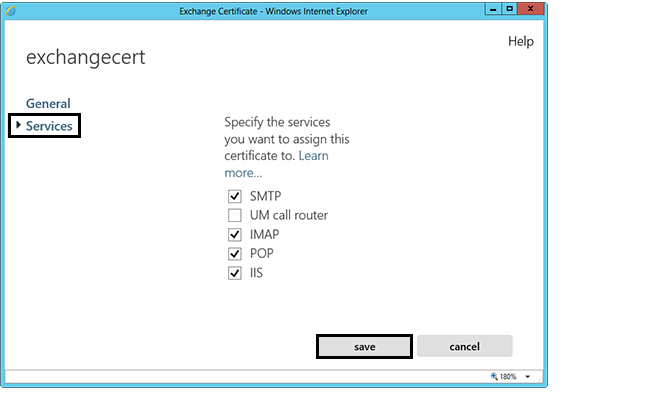Minimize the Exchange Certificate window
This screenshot has width=646, height=409.
click(493, 9)
